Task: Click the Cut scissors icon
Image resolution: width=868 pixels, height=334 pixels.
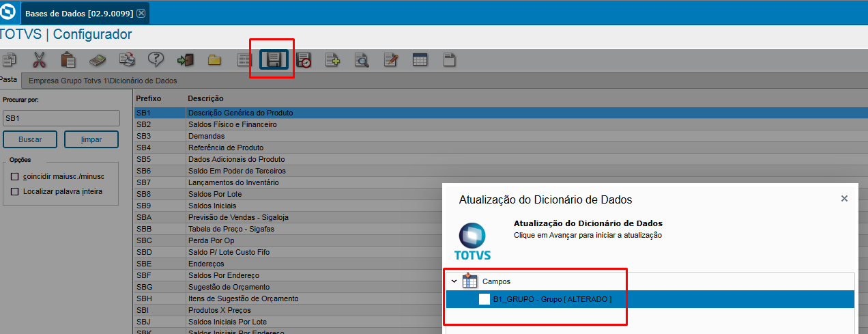Action: coord(39,60)
